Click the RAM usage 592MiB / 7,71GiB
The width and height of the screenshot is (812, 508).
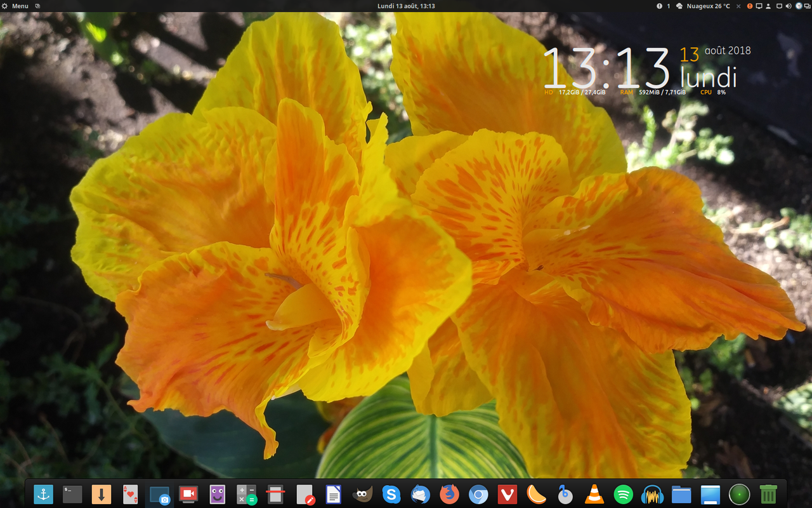point(653,93)
